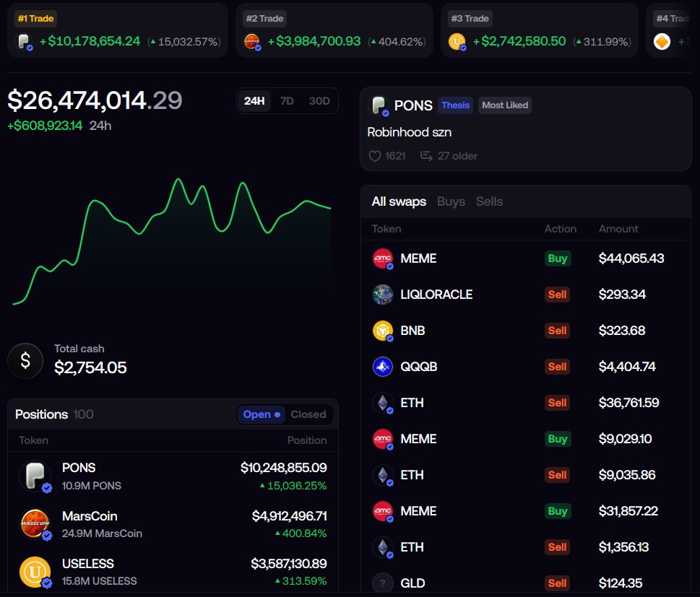Select the All swaps tab
Viewport: 700px width, 597px height.
(x=399, y=201)
